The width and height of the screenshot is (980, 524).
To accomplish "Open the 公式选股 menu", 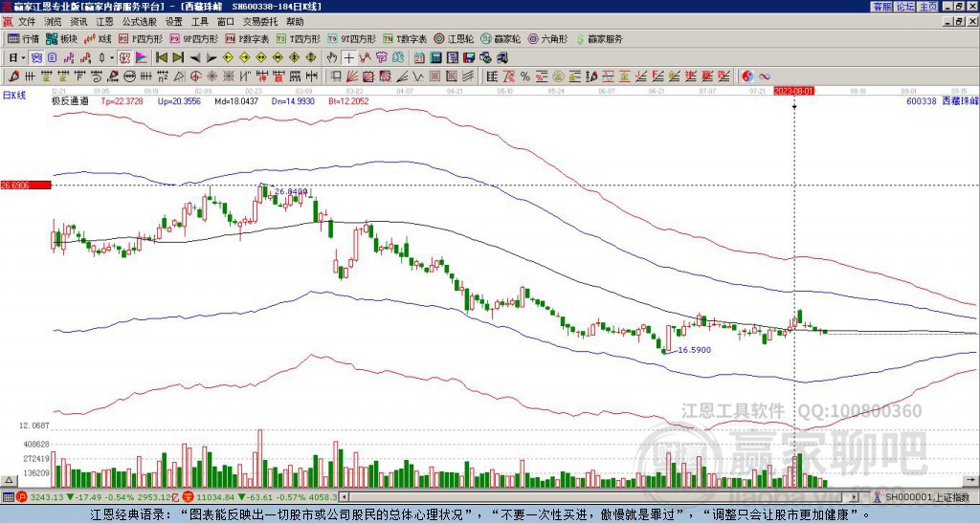I will pos(139,22).
